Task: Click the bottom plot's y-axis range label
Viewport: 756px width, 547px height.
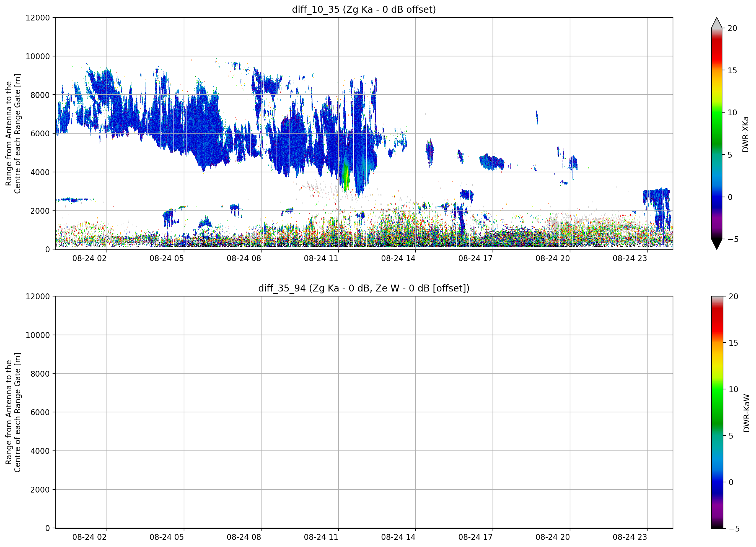Action: pos(13,412)
